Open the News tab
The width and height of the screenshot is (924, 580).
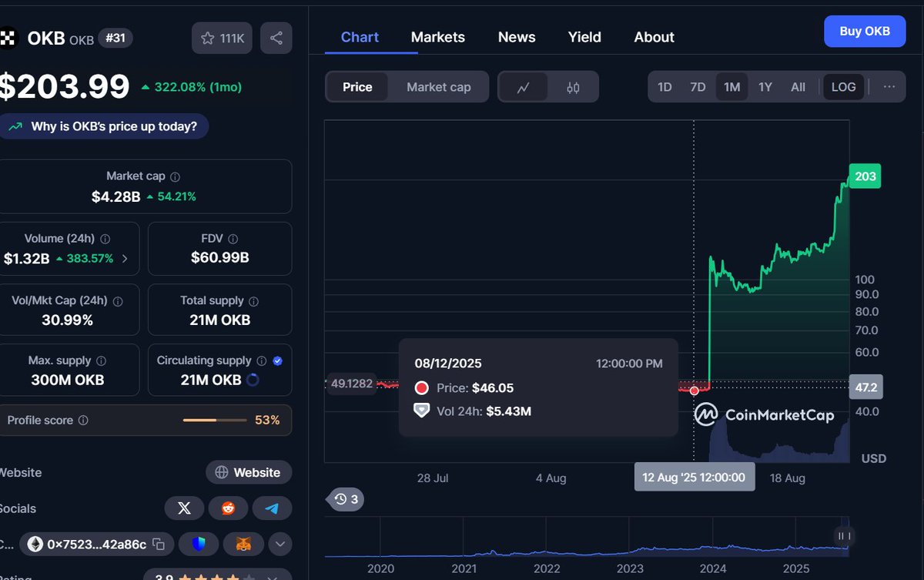click(517, 37)
